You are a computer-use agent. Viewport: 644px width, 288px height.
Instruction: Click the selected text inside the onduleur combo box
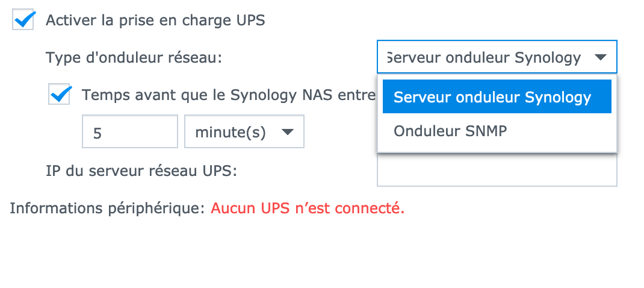pyautogui.click(x=483, y=58)
